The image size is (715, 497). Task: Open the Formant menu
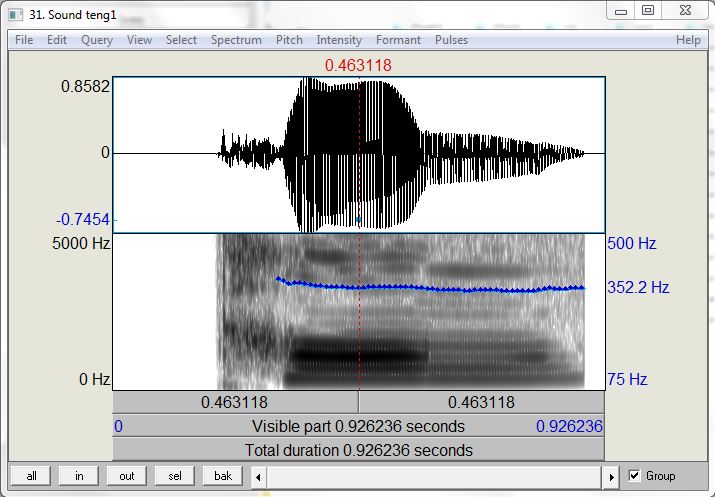pyautogui.click(x=398, y=40)
